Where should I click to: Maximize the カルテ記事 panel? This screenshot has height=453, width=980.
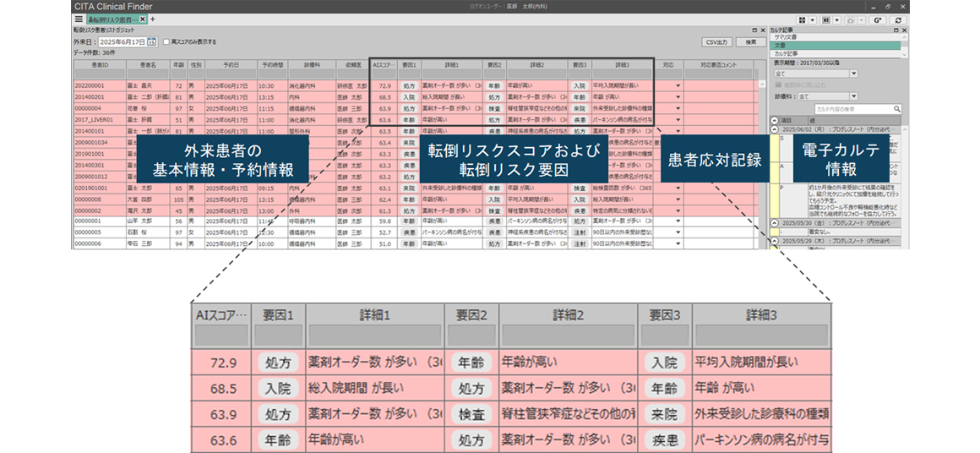(x=896, y=30)
